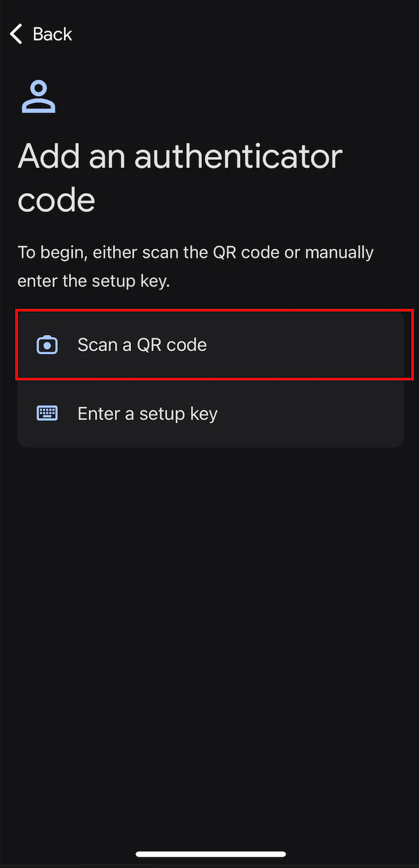Click the Back label to return
Viewport: 419px width, 868px height.
pyautogui.click(x=53, y=34)
